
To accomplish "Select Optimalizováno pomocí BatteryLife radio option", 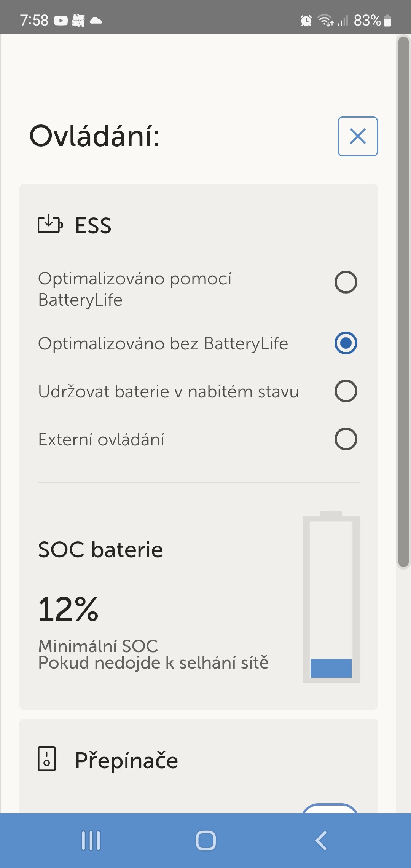I will tap(346, 282).
